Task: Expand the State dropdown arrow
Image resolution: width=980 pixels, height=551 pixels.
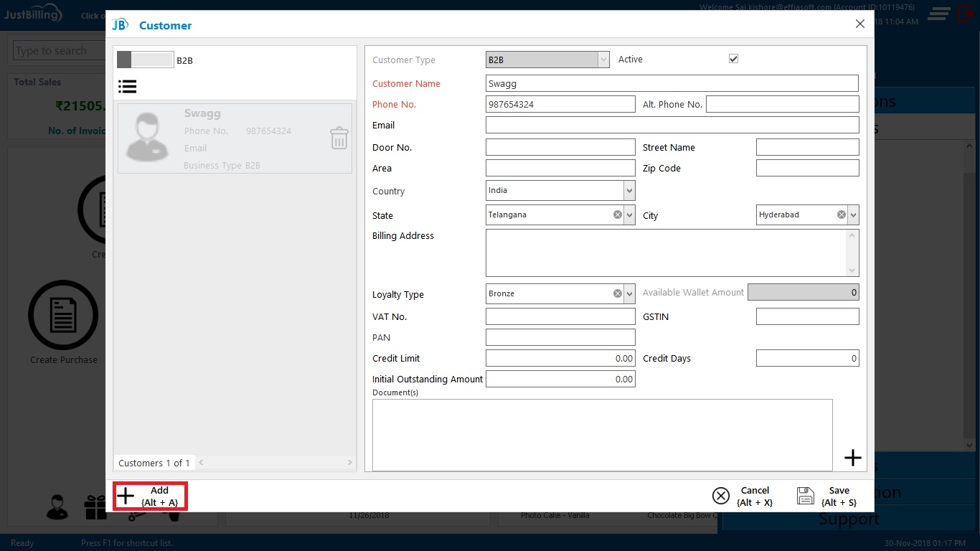Action: coord(629,215)
